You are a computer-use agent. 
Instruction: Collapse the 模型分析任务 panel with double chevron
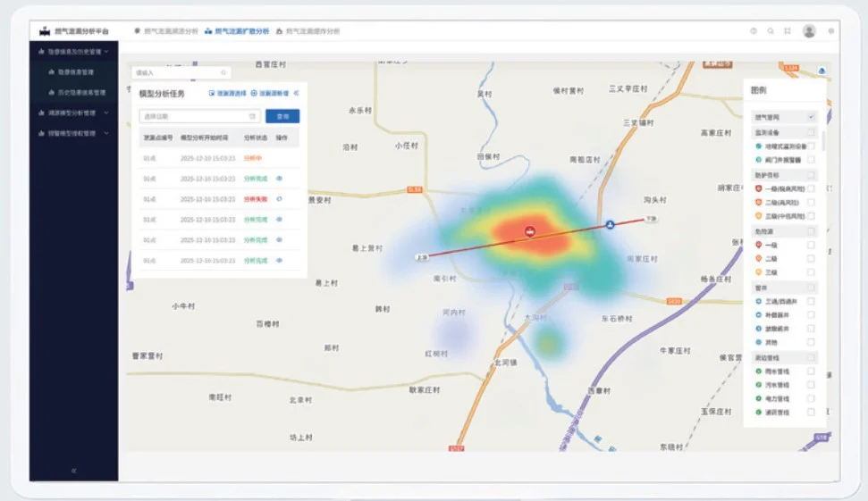(296, 93)
